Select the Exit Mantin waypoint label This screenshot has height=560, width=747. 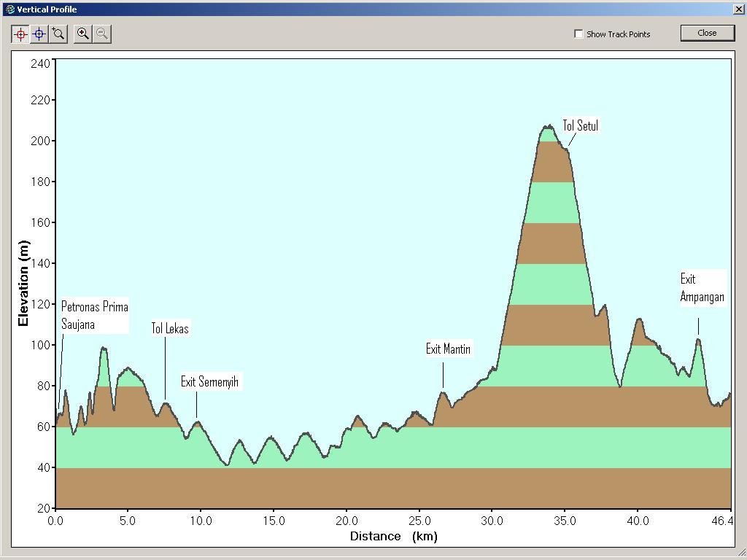coord(448,349)
